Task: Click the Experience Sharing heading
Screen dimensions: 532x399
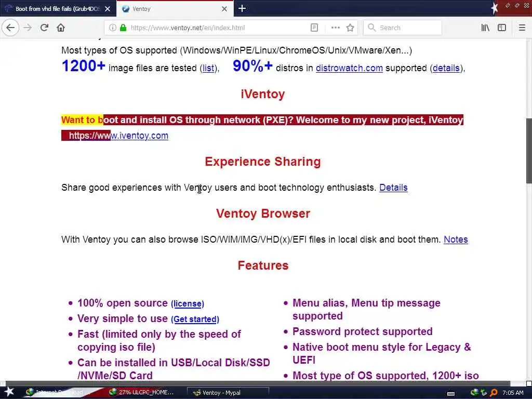Action: pos(262,162)
